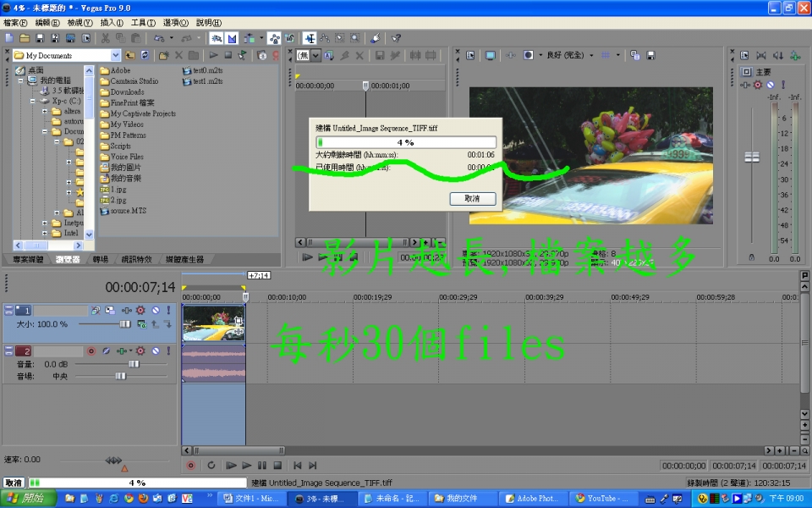
Task: Click the event pan/crop icon on video clip
Action: point(239,321)
